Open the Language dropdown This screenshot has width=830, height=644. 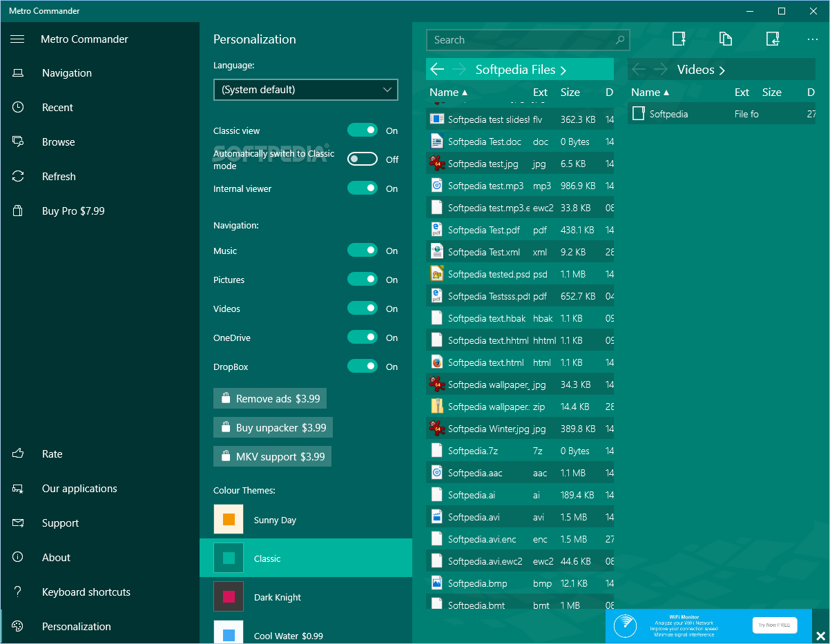(306, 90)
